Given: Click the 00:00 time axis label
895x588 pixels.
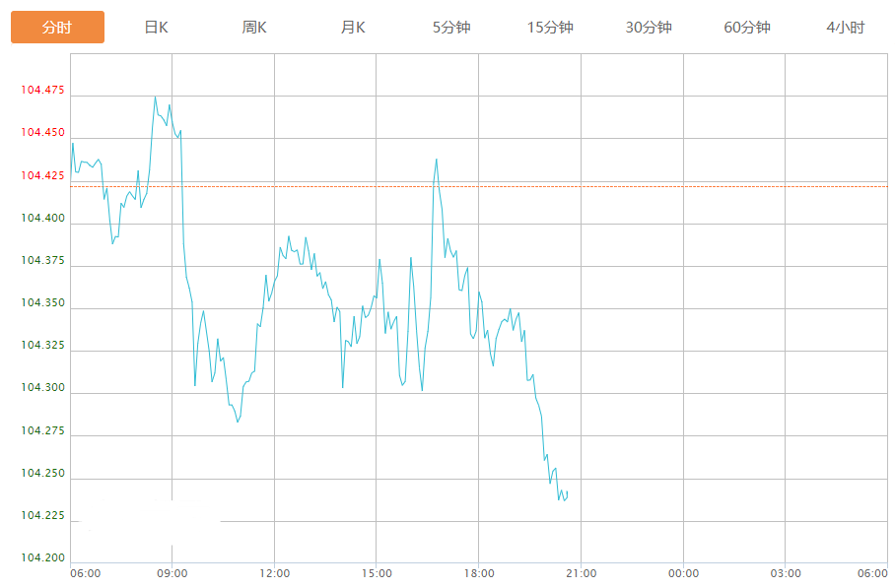Looking at the screenshot, I should 683,573.
